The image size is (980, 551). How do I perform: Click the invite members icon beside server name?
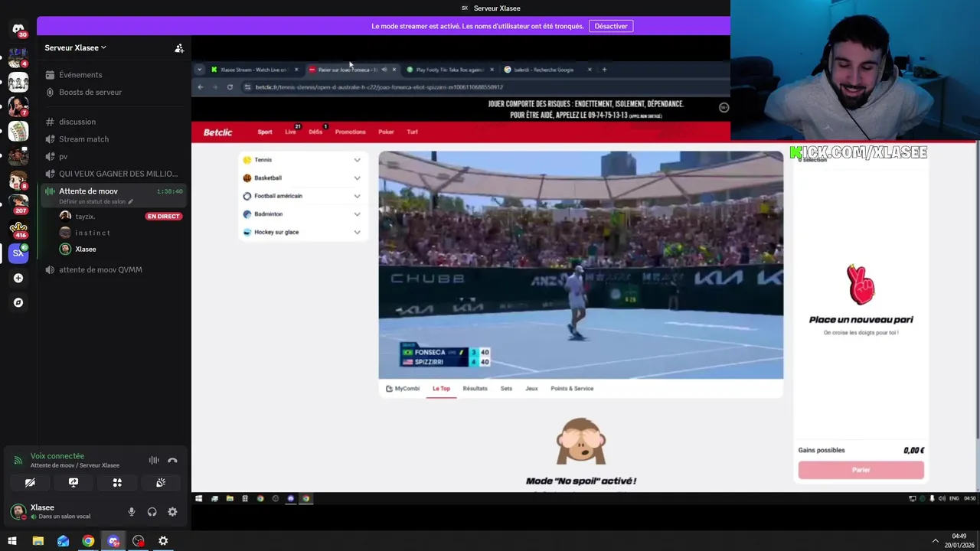179,48
